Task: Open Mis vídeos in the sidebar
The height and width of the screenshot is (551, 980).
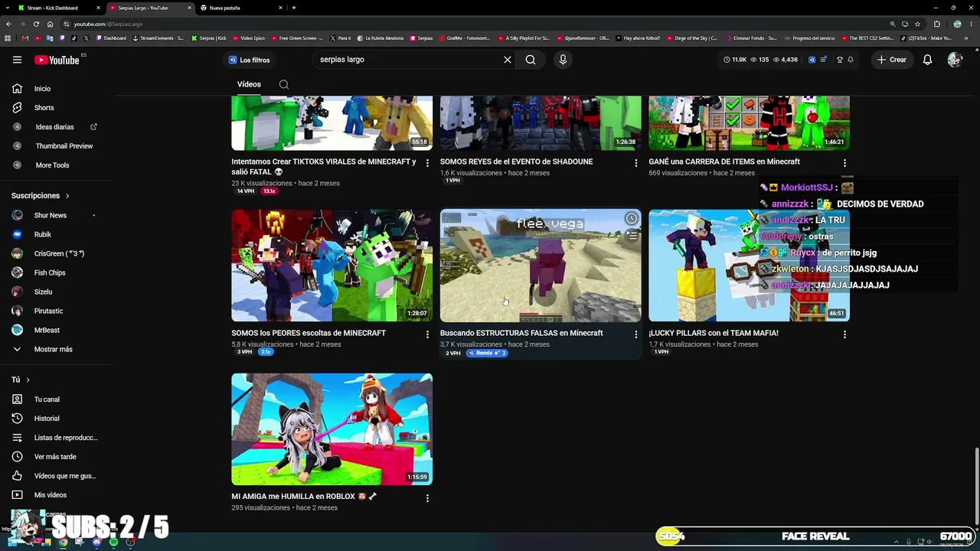Action: tap(51, 495)
